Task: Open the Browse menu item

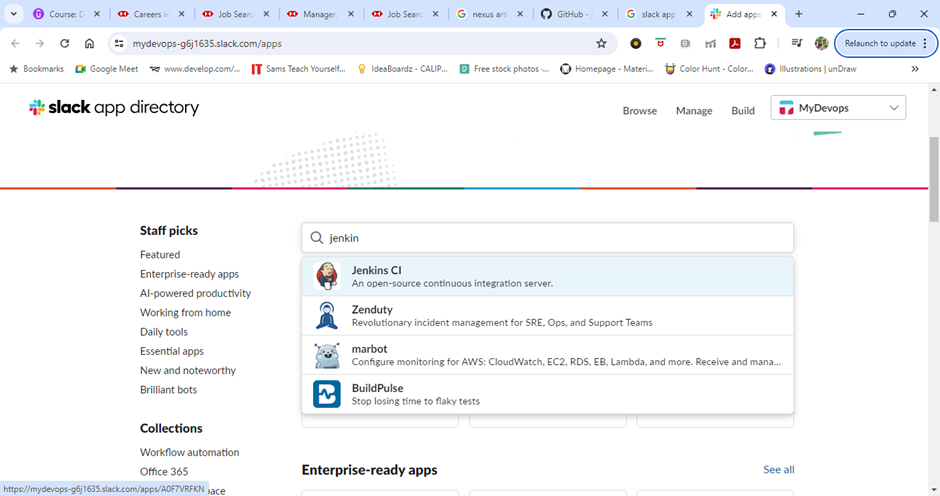Action: [x=640, y=110]
